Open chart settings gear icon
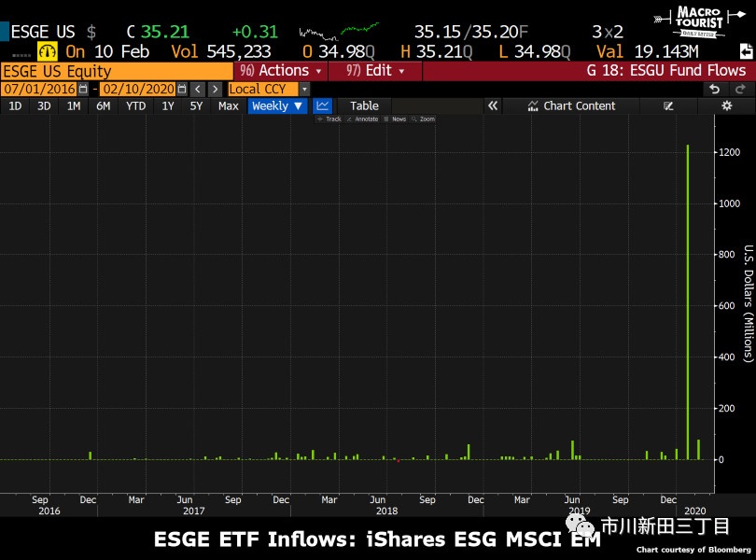This screenshot has height=560, width=756. (x=726, y=105)
